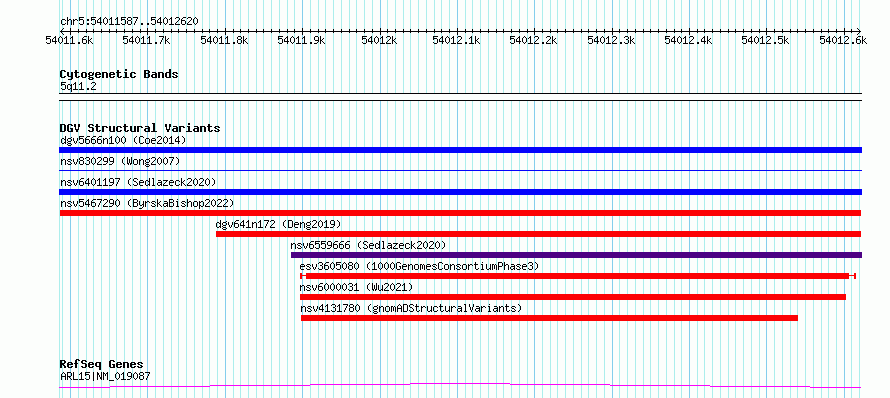Open the nsv6401197 (Sedlazeck2020) label
The height and width of the screenshot is (398, 890).
pyautogui.click(x=138, y=182)
